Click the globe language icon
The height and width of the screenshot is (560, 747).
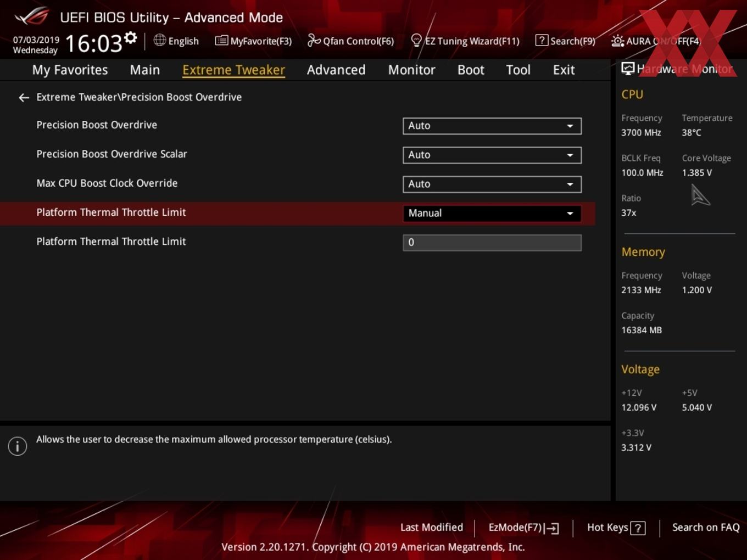[159, 40]
